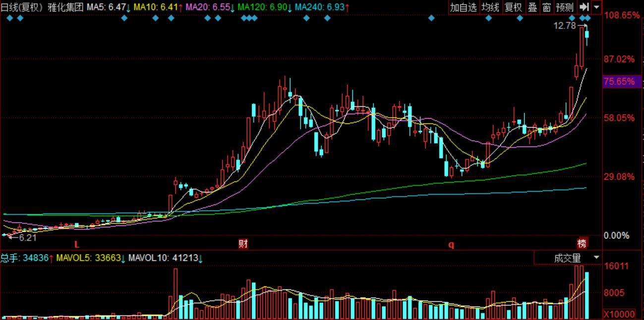644x320 pixels.
Task: Click the diamond marker below 预测 button
Action: coord(572,18)
